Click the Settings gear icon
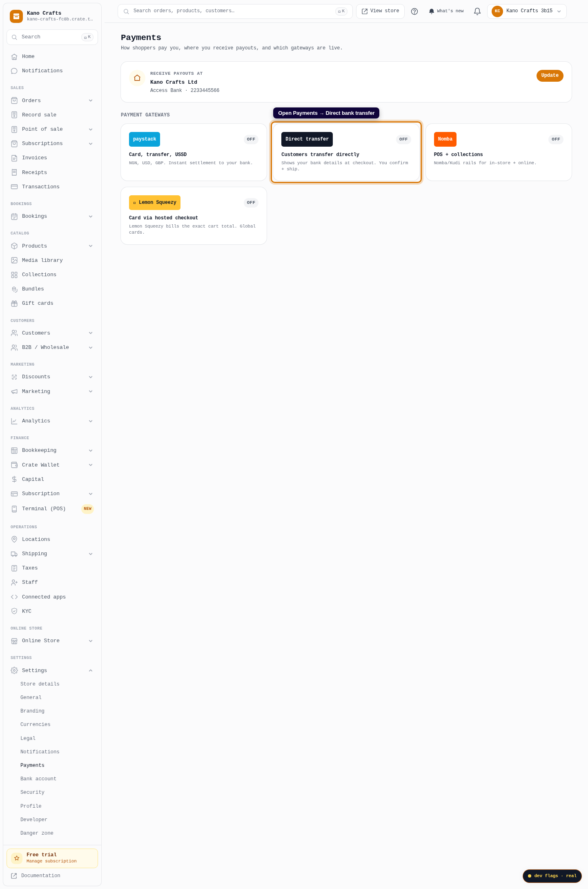 [x=14, y=670]
